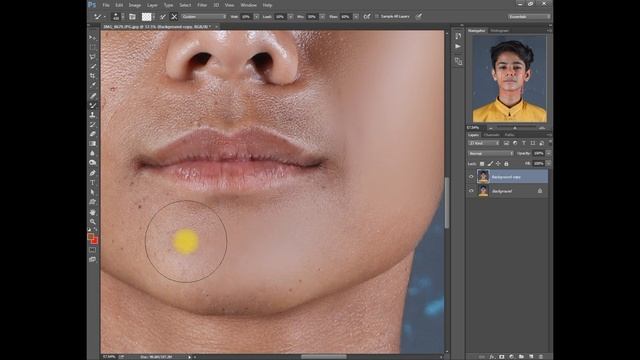
Task: Select the Eyedropper tool
Action: tap(93, 85)
